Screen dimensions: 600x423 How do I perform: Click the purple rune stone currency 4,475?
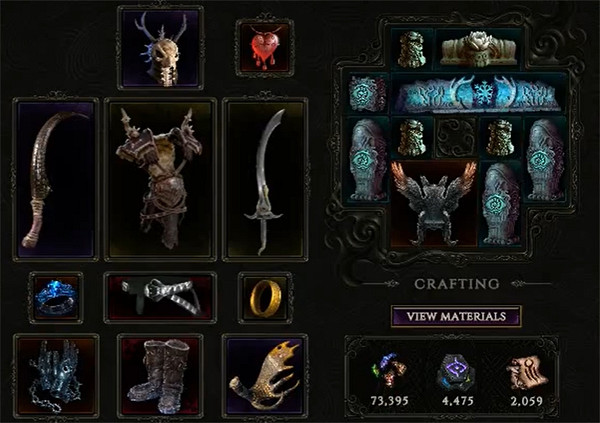click(458, 380)
